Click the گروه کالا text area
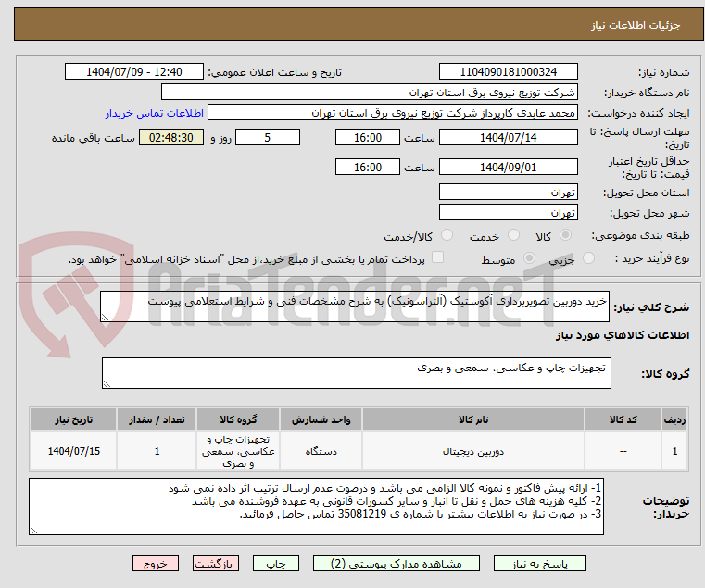Image resolution: width=705 pixels, height=588 pixels. pyautogui.click(x=357, y=373)
